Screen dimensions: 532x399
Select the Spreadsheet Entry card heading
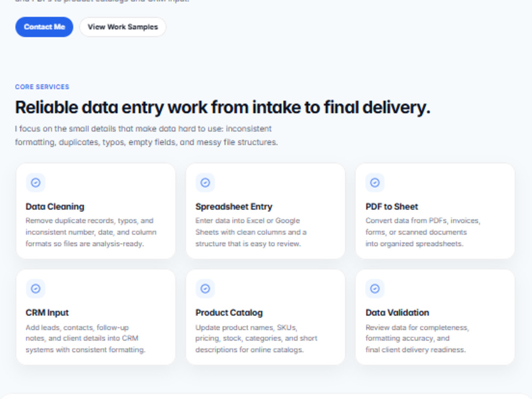pos(234,206)
